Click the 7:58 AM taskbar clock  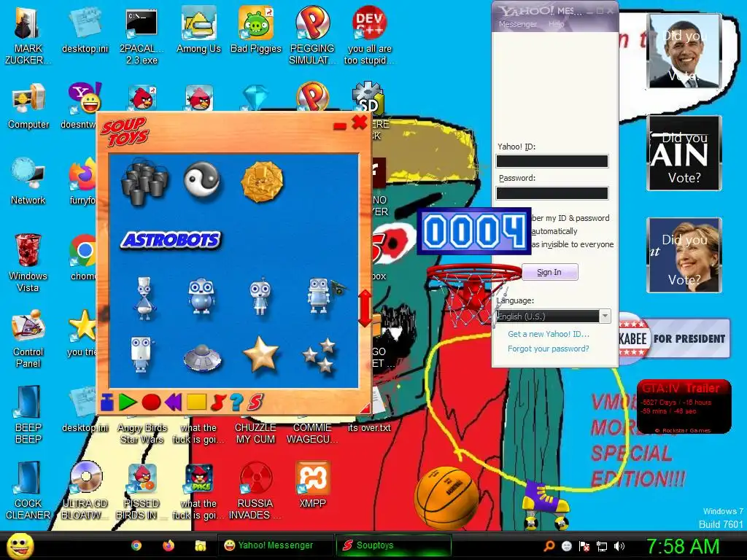[x=683, y=546]
